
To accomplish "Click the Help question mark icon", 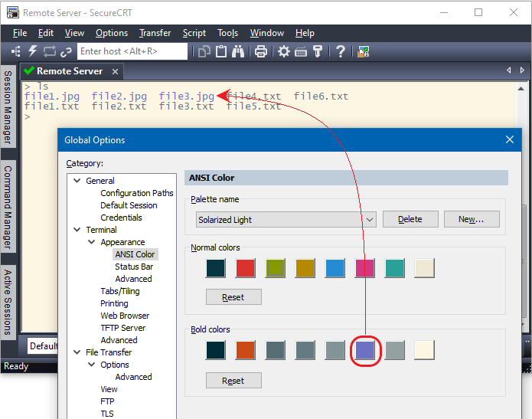I will (x=341, y=51).
